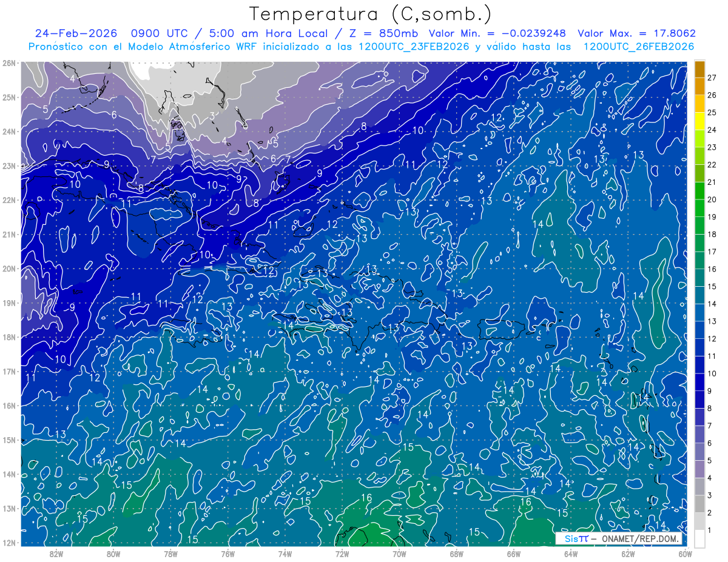Click the '18N' latitude axis label

coord(10,337)
